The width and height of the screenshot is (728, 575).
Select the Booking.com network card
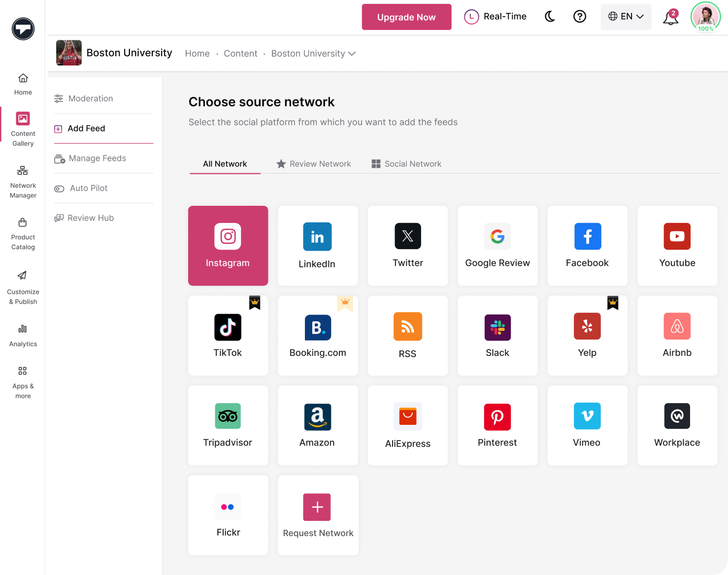(x=318, y=336)
